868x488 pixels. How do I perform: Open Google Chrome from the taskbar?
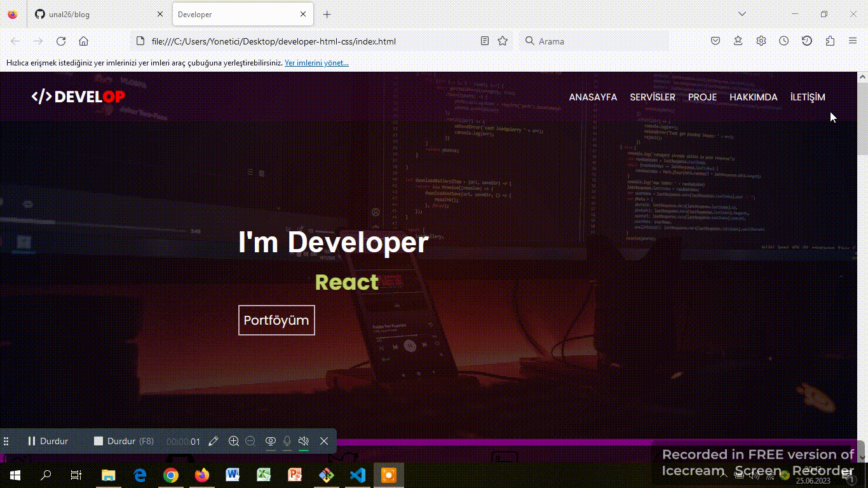point(171,475)
